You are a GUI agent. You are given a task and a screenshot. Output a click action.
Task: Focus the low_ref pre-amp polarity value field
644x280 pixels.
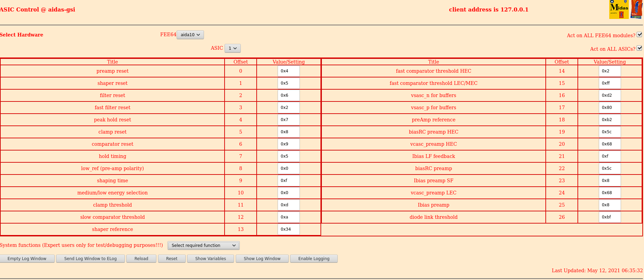click(x=289, y=168)
